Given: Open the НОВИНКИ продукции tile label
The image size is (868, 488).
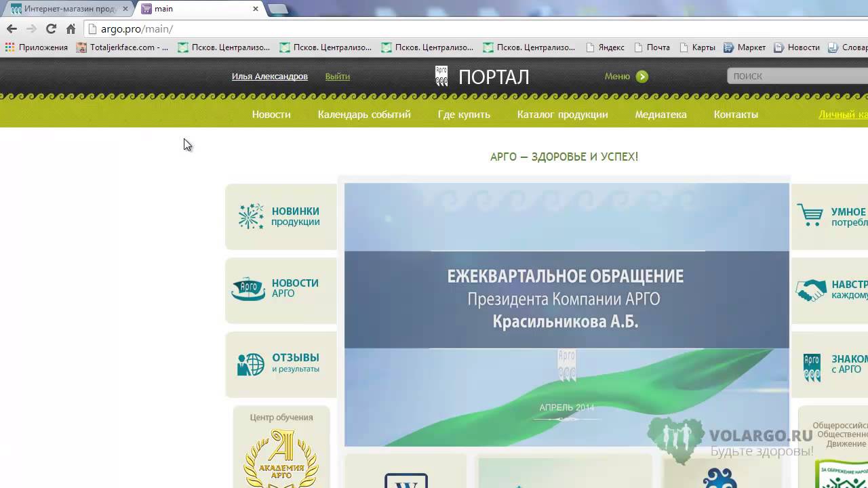Looking at the screenshot, I should pyautogui.click(x=296, y=216).
